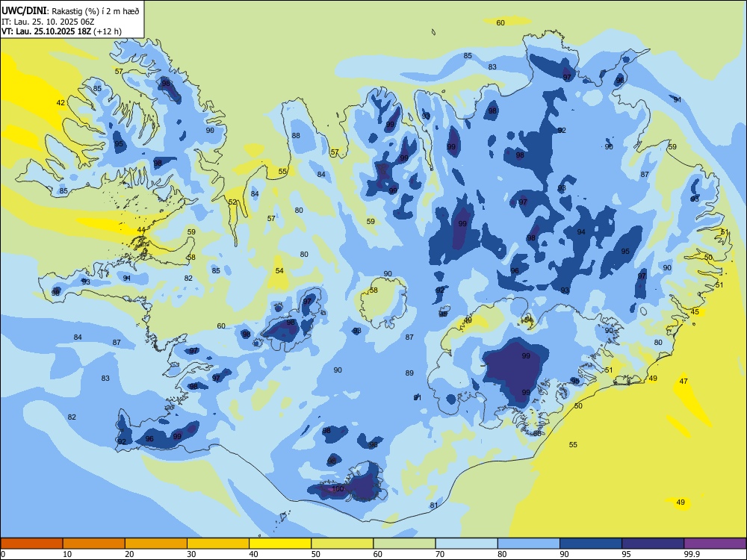
Task: Click the '99.9' legend tick label
Action: pos(691,554)
